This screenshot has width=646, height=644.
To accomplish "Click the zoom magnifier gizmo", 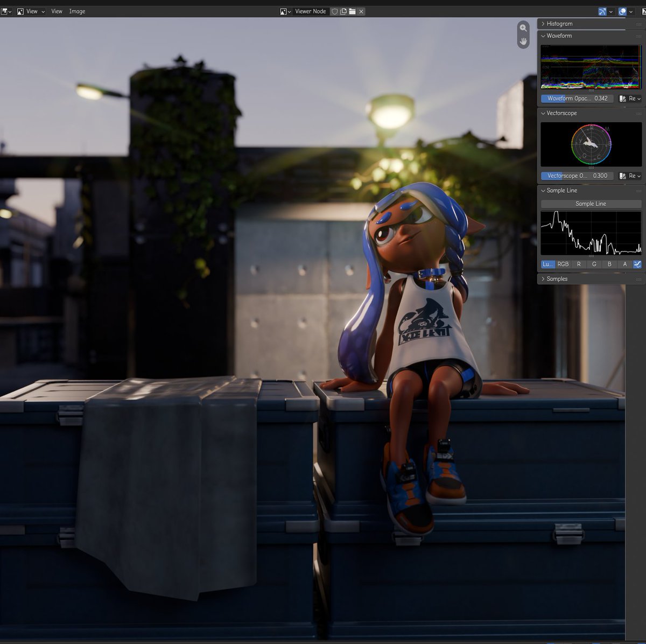I will click(523, 28).
